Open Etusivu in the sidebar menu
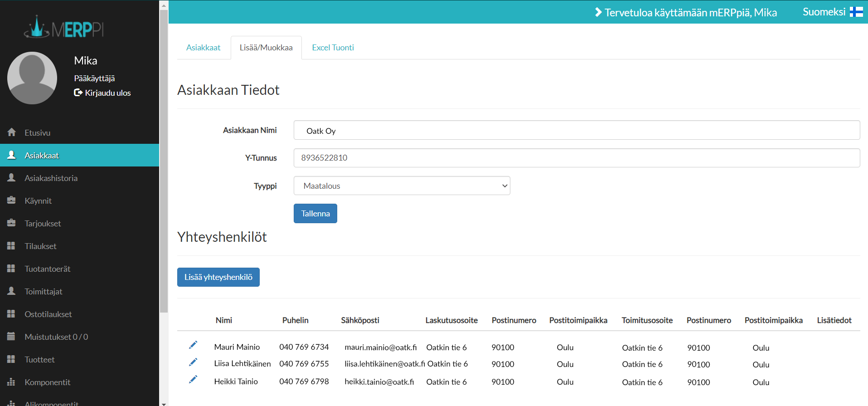 (80, 132)
